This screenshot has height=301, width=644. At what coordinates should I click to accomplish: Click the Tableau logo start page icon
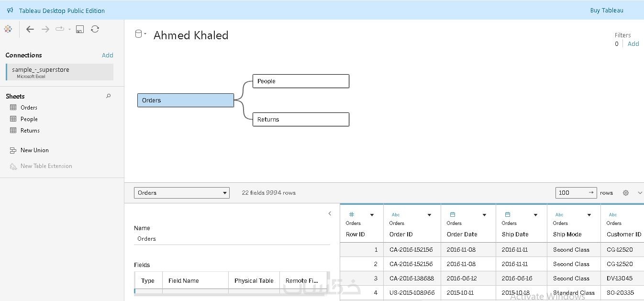[x=8, y=29]
